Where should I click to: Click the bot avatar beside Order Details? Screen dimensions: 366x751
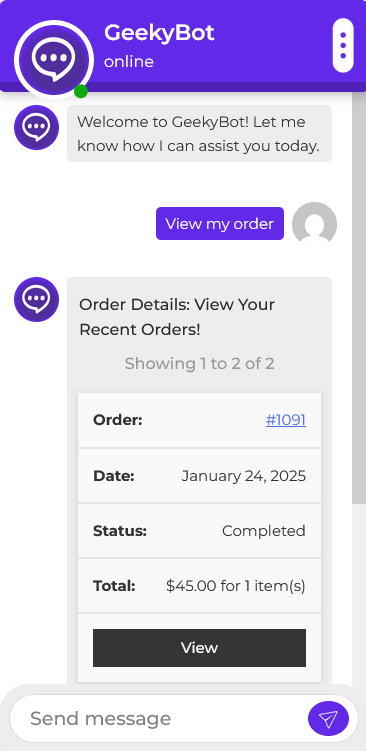(x=36, y=299)
